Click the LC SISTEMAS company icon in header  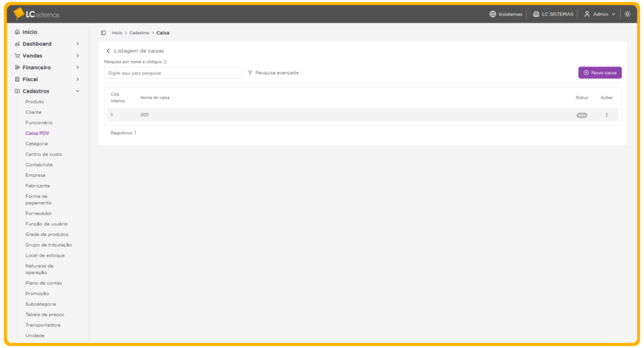pyautogui.click(x=536, y=14)
